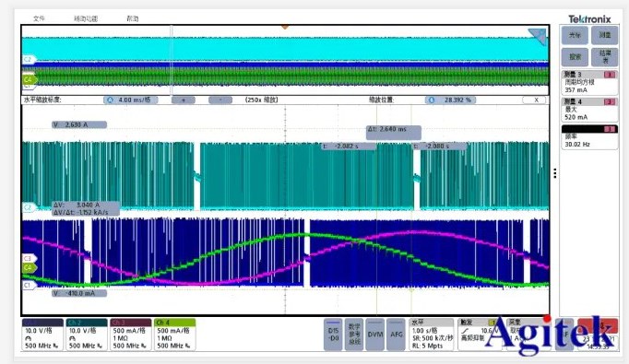
Task: Click the 光标 (Cursors) button
Action: [575, 35]
